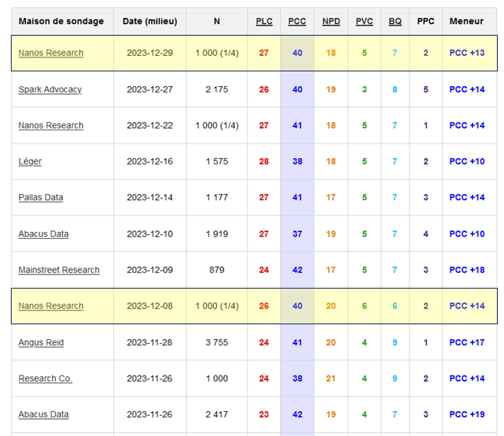Image resolution: width=504 pixels, height=436 pixels.
Task: Click sample size 3 755 for Angus Reid
Action: [x=217, y=342]
